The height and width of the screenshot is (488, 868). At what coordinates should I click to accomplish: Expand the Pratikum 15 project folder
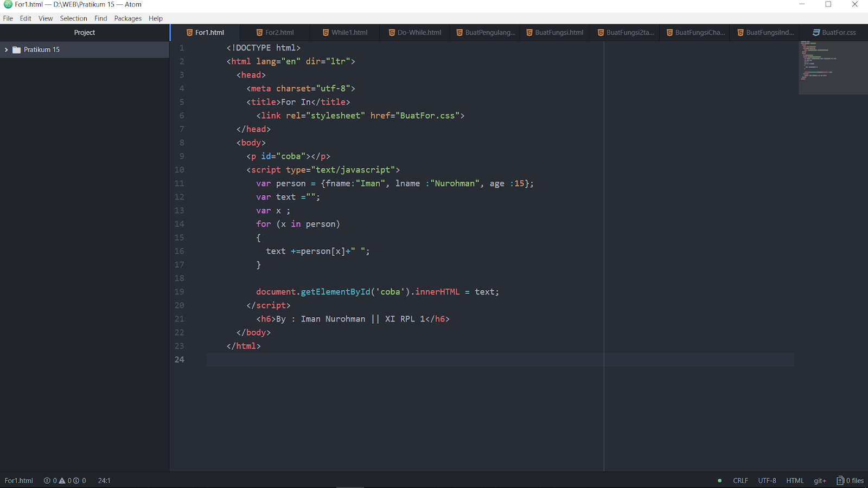[x=6, y=49]
